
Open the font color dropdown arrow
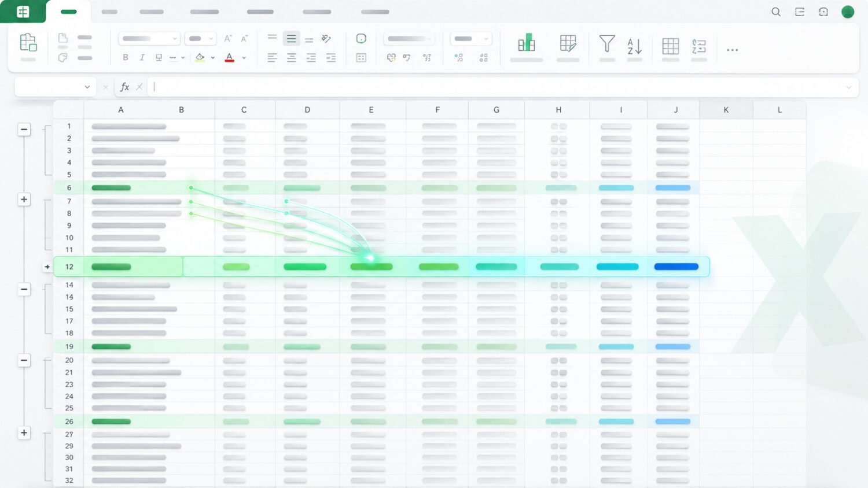pyautogui.click(x=244, y=58)
